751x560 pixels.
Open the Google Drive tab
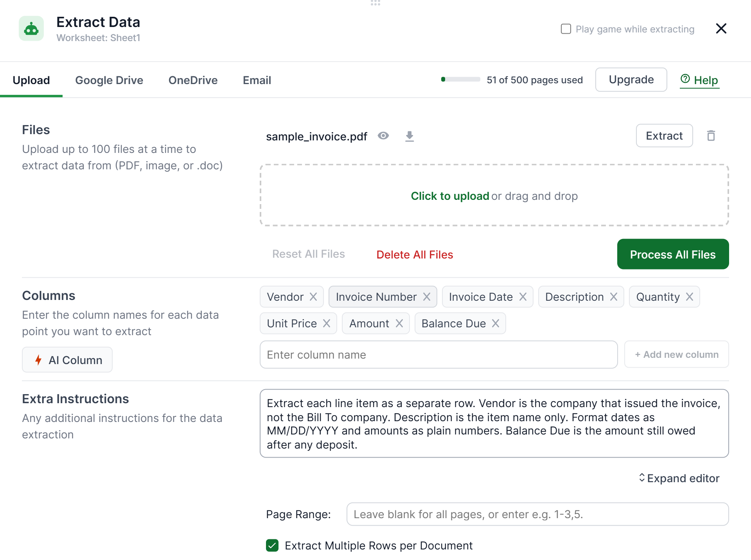coord(109,80)
